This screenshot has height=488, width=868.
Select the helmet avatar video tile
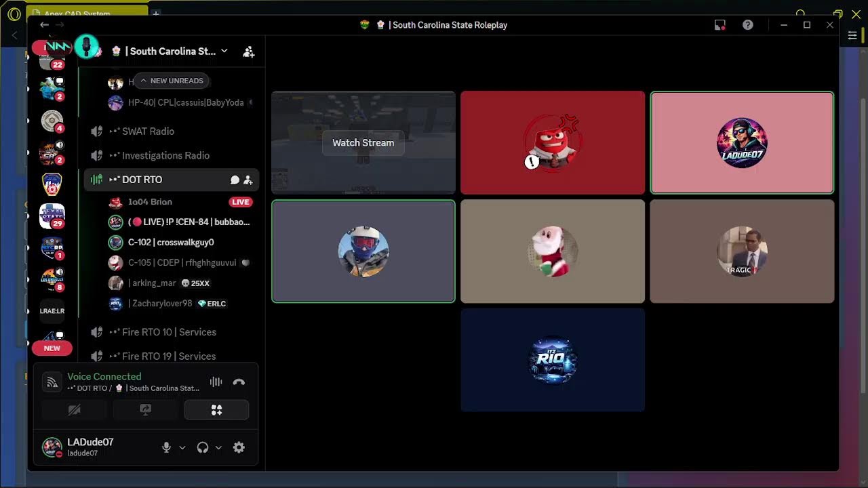click(363, 251)
